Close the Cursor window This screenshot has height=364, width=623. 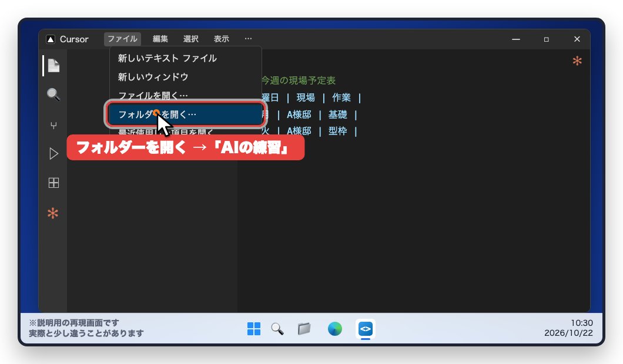pyautogui.click(x=577, y=39)
